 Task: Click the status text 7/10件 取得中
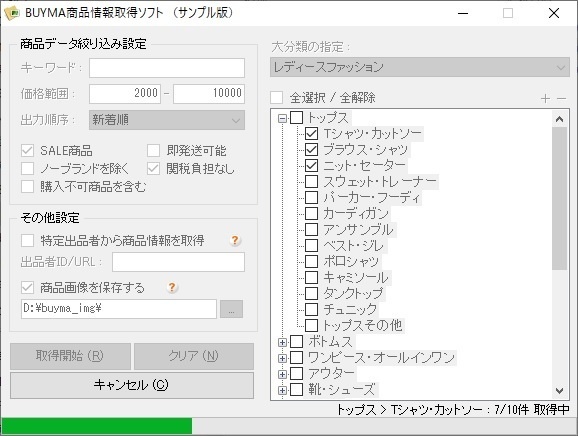[532, 410]
